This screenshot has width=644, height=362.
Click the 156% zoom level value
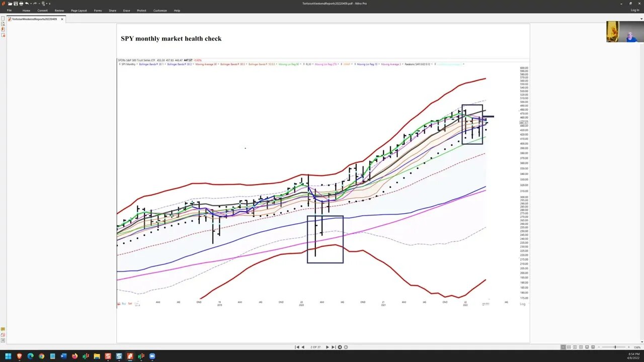click(x=637, y=347)
